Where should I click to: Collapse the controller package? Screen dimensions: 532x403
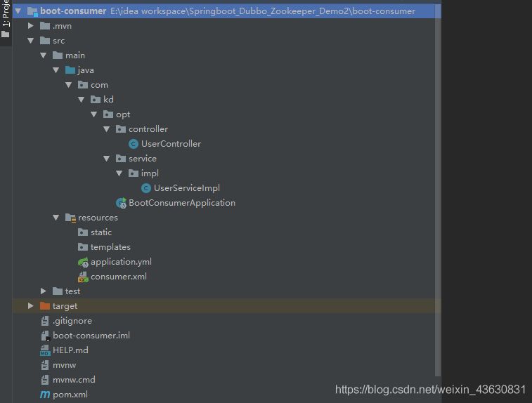coord(107,129)
